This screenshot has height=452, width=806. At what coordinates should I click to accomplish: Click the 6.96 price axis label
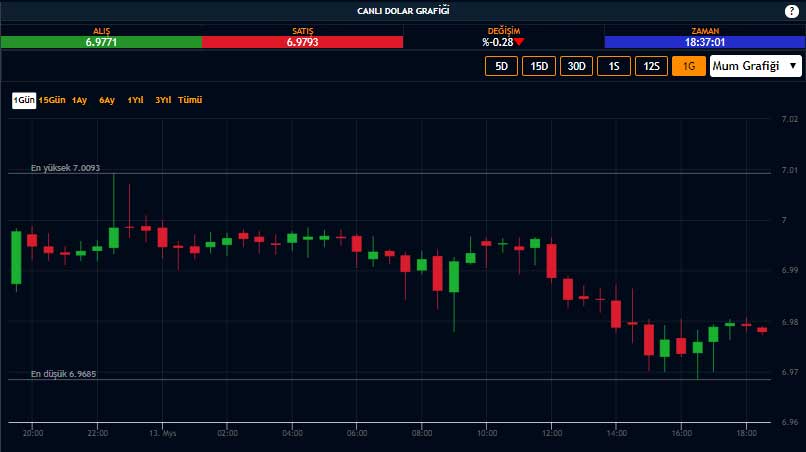click(x=790, y=422)
